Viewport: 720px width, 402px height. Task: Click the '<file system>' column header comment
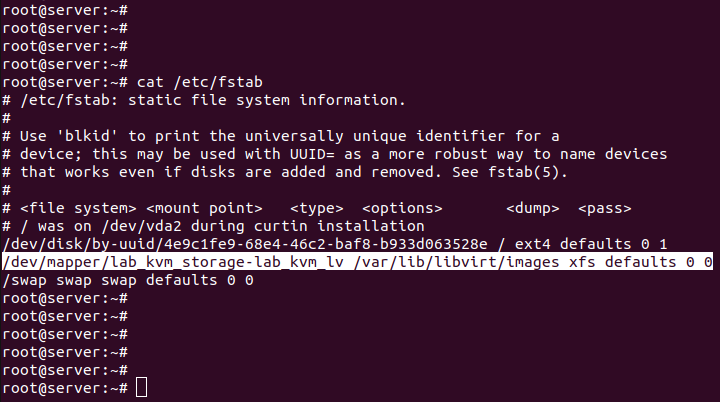pos(78,208)
